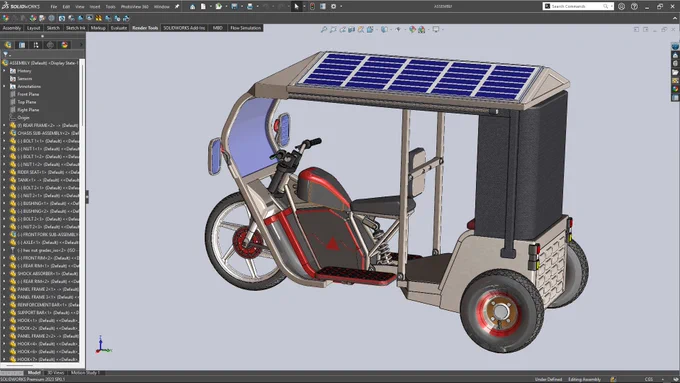Select the Front Plane in the tree

(x=28, y=94)
